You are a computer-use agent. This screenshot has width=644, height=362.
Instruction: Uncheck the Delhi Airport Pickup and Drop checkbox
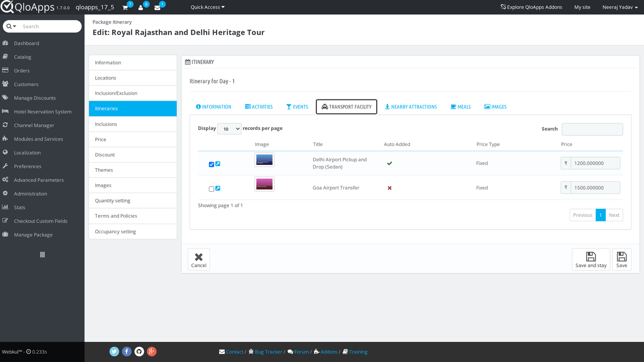pos(212,164)
